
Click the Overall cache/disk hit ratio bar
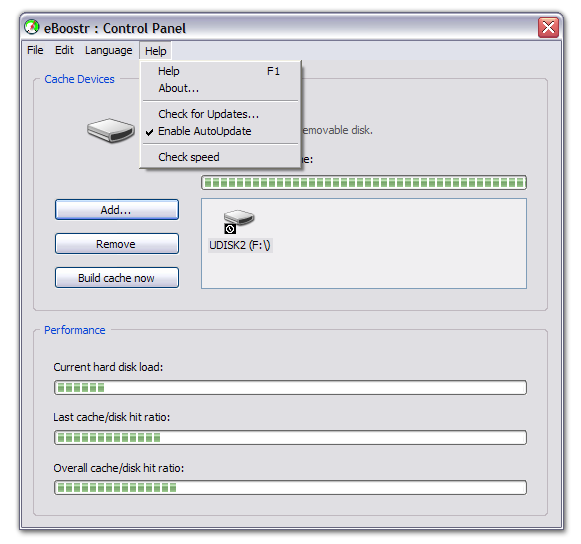290,488
